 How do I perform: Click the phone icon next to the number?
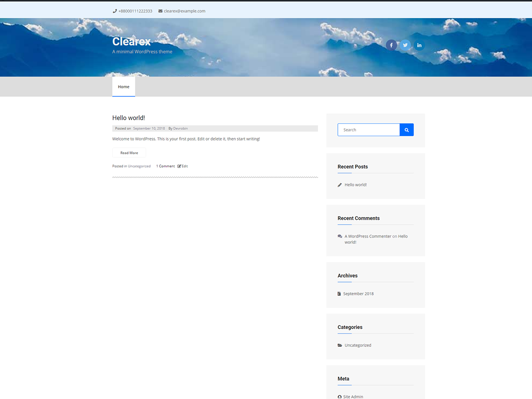pyautogui.click(x=114, y=11)
